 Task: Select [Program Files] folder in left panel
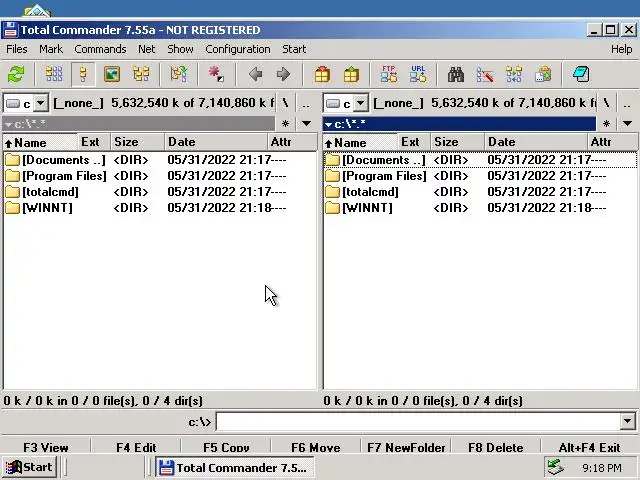(x=160, y=176)
